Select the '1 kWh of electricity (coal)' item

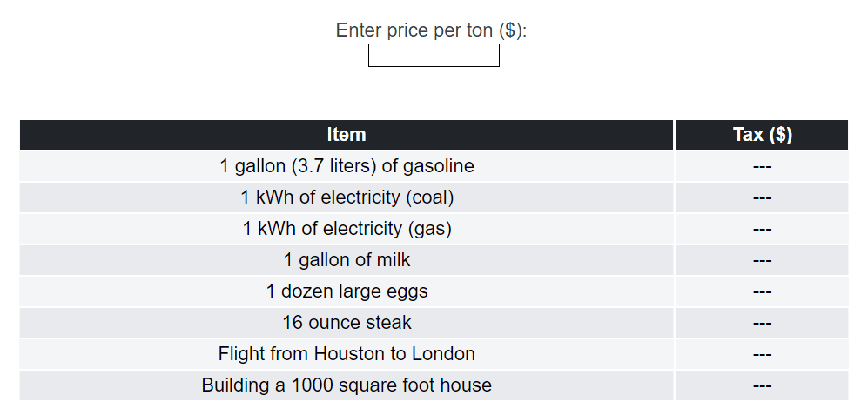[347, 197]
